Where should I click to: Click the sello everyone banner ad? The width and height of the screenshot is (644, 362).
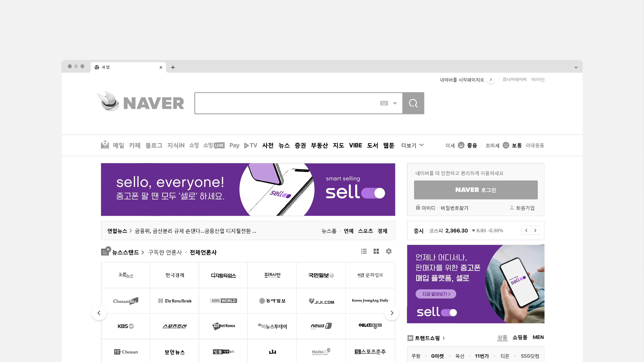click(248, 189)
